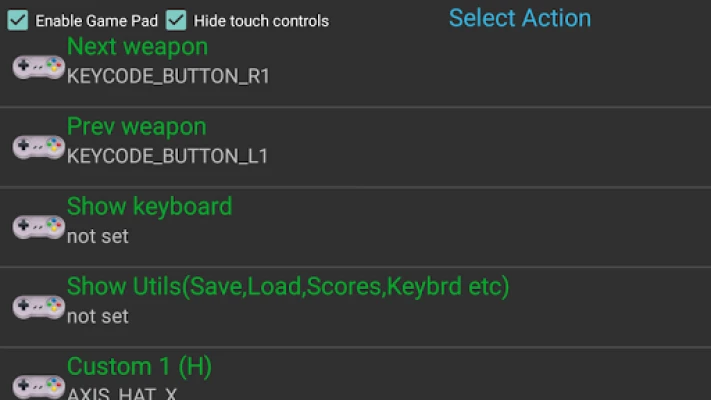Click the AXIS_HAT_X binding text
711x400 pixels.
coord(122,393)
